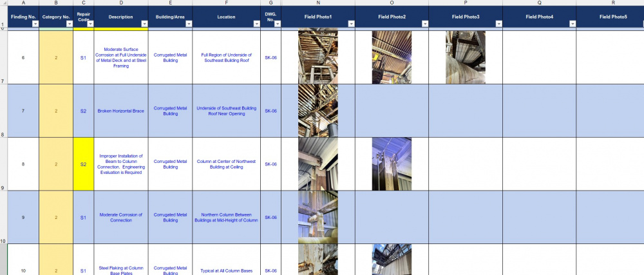Select column N header

coord(318,3)
